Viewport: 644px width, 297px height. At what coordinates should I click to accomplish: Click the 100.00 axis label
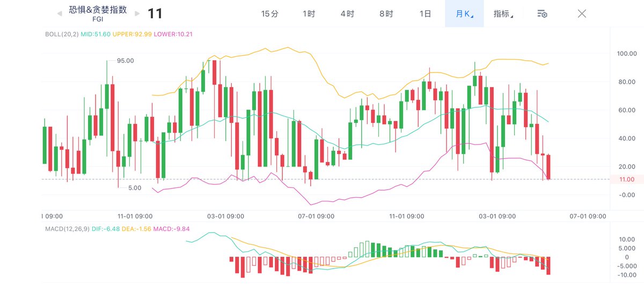(x=627, y=54)
